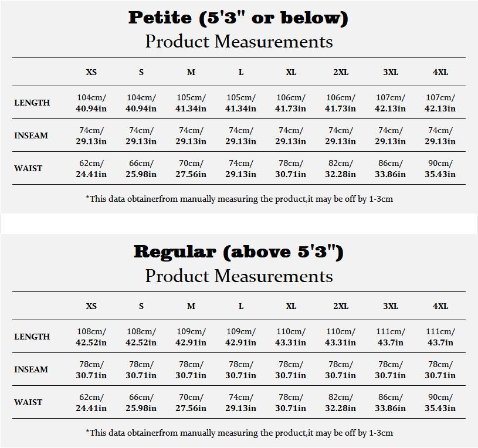Select the LENGTH row label in Petite table
478x448 pixels.
32,103
